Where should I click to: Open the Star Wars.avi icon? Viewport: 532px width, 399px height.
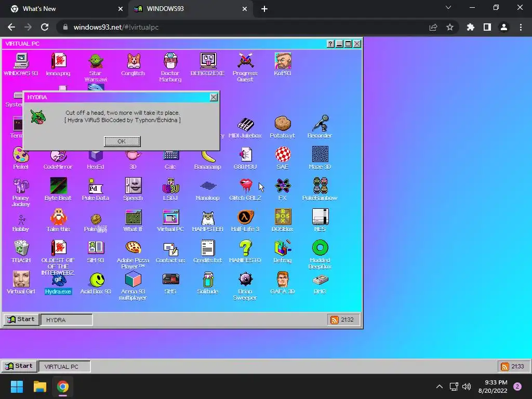[96, 62]
